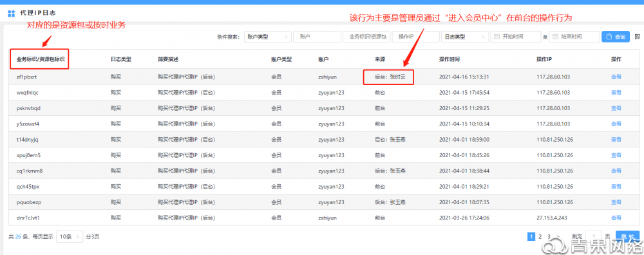Click the 查询 search button
644x255 pixels.
pyautogui.click(x=616, y=37)
